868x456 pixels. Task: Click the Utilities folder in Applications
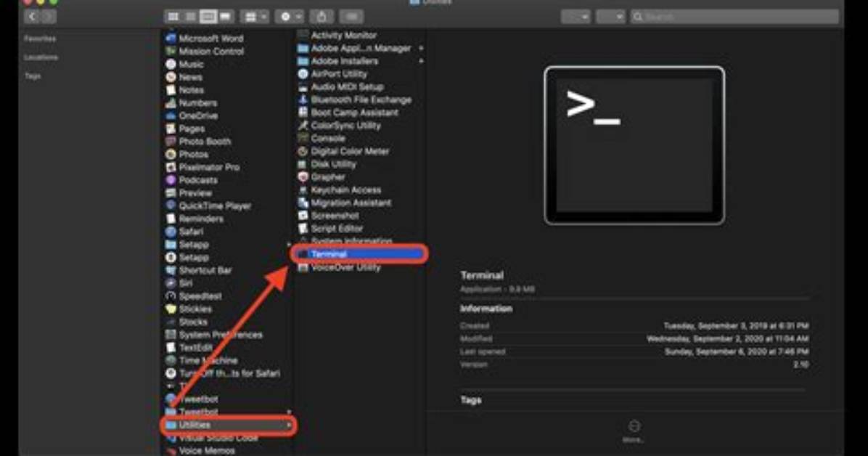[229, 425]
